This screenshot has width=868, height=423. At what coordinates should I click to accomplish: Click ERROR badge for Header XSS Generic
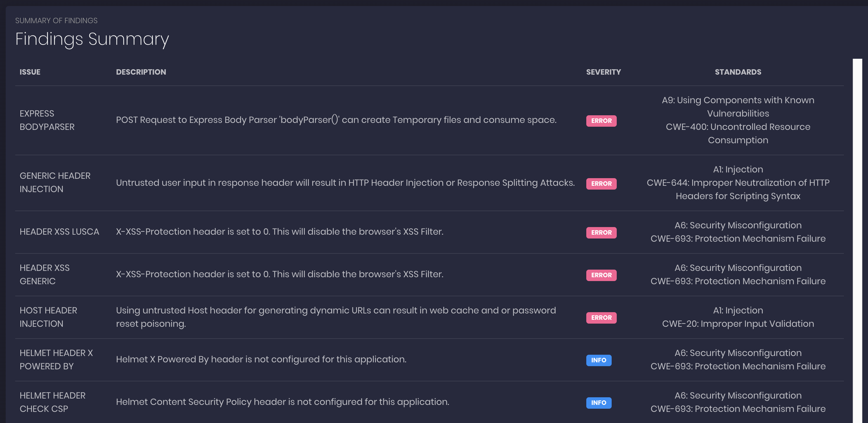601,275
